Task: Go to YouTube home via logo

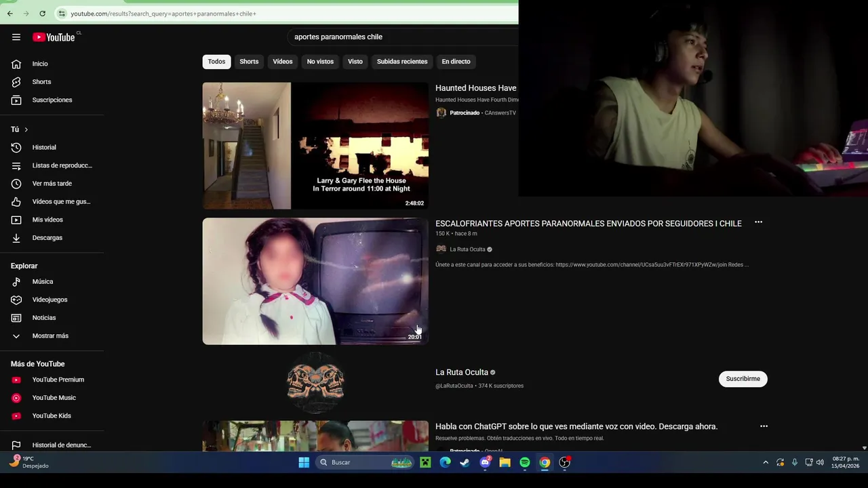Action: pyautogui.click(x=54, y=37)
